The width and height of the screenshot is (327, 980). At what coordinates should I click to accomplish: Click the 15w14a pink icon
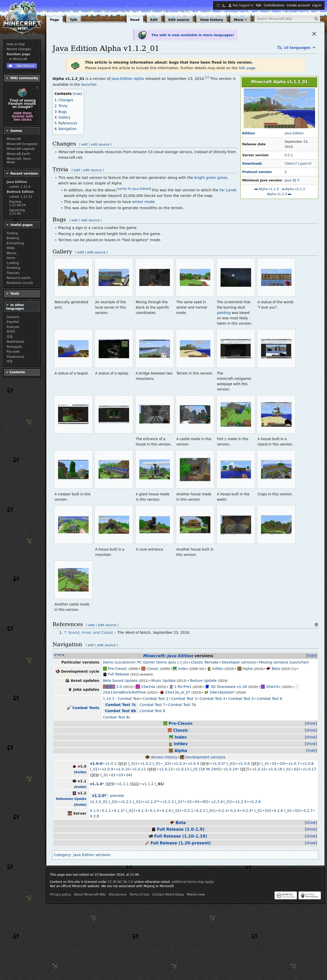click(x=138, y=687)
